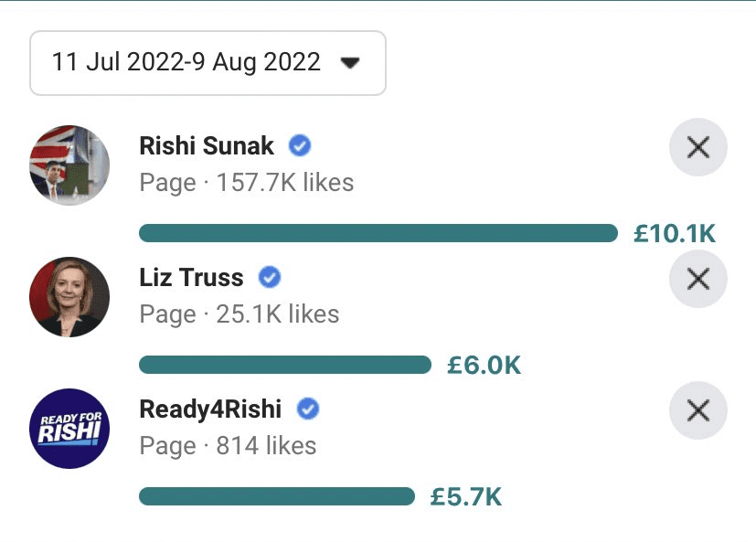Image resolution: width=756 pixels, height=542 pixels.
Task: Click Rishi Sunak's spending bar
Action: (378, 233)
